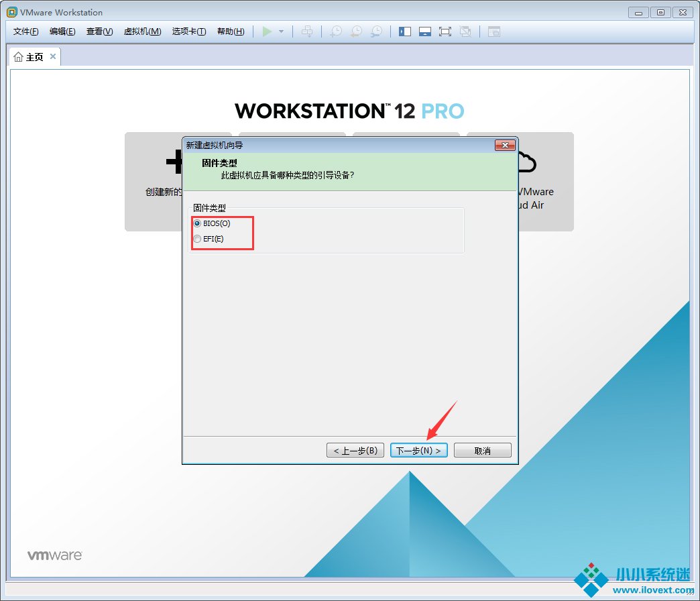Image resolution: width=700 pixels, height=601 pixels.
Task: Click the plus icon for creating new VM
Action: click(174, 161)
